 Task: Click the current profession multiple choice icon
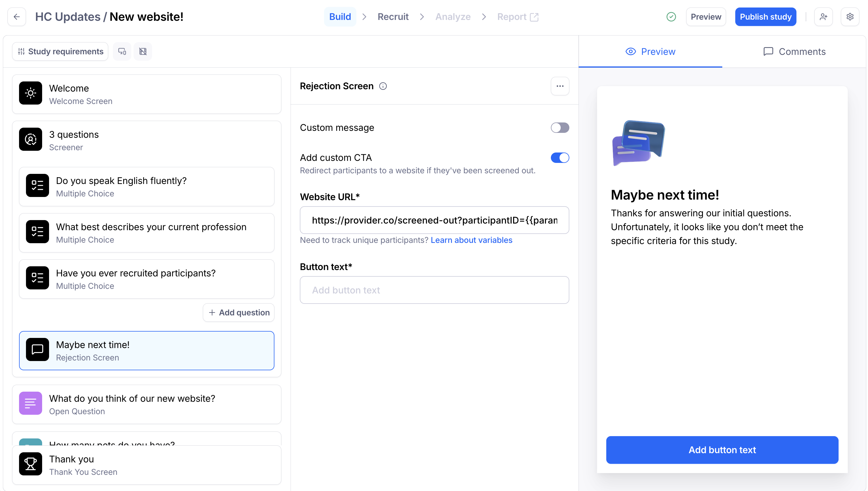pyautogui.click(x=38, y=232)
